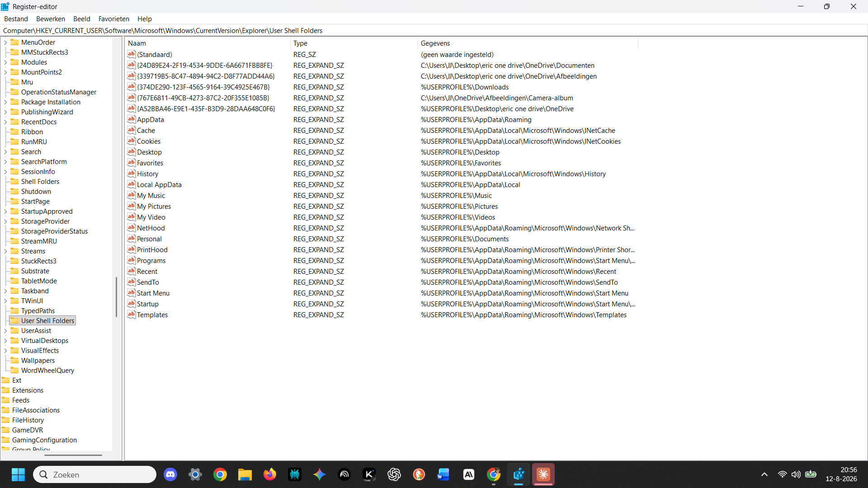Open the Bestand menu

16,19
